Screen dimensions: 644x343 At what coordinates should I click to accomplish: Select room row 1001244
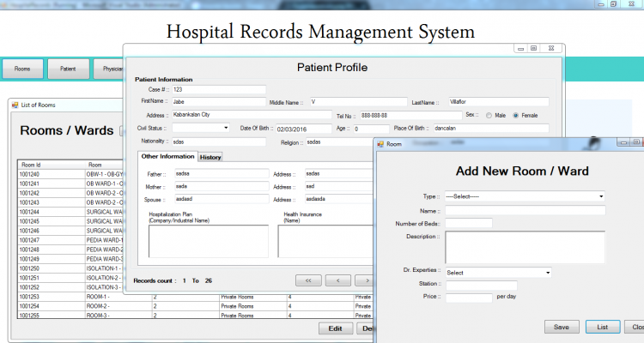[x=70, y=212]
